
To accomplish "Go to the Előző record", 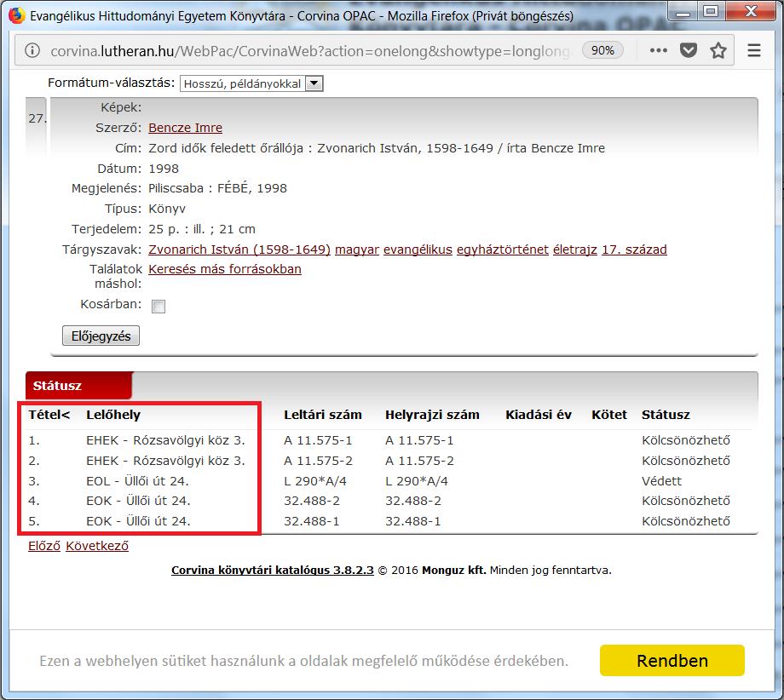I will click(44, 546).
